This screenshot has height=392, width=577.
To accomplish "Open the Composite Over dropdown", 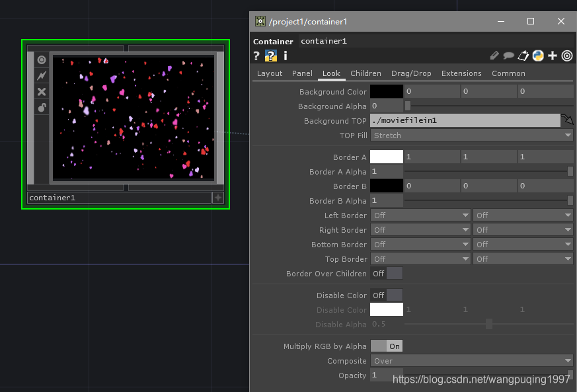I will click(x=471, y=361).
